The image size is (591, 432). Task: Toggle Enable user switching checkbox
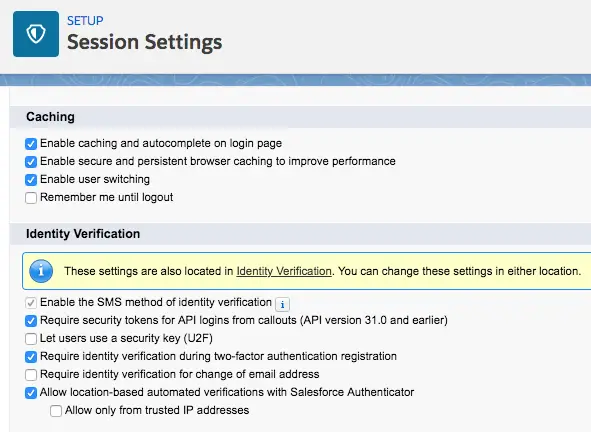coord(31,180)
